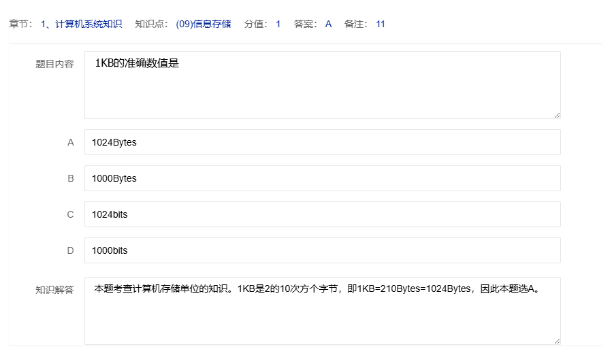Click the answer value A in header

pyautogui.click(x=328, y=24)
